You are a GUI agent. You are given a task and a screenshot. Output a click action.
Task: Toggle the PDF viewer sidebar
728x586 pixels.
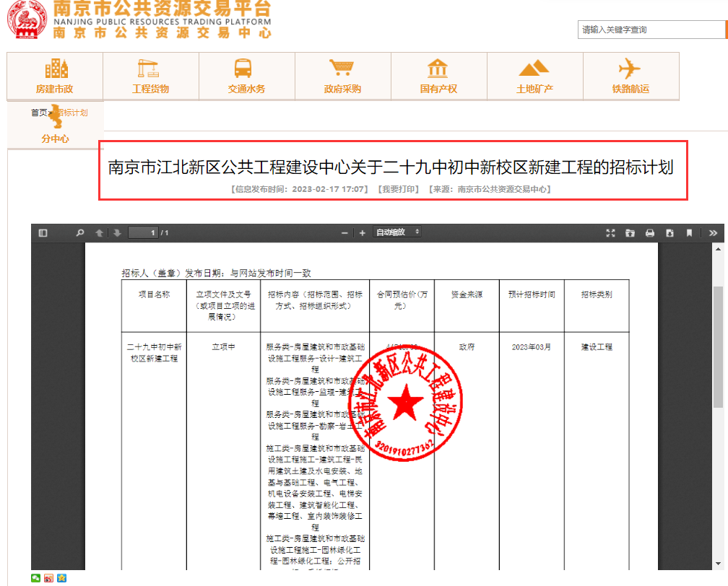(x=43, y=233)
